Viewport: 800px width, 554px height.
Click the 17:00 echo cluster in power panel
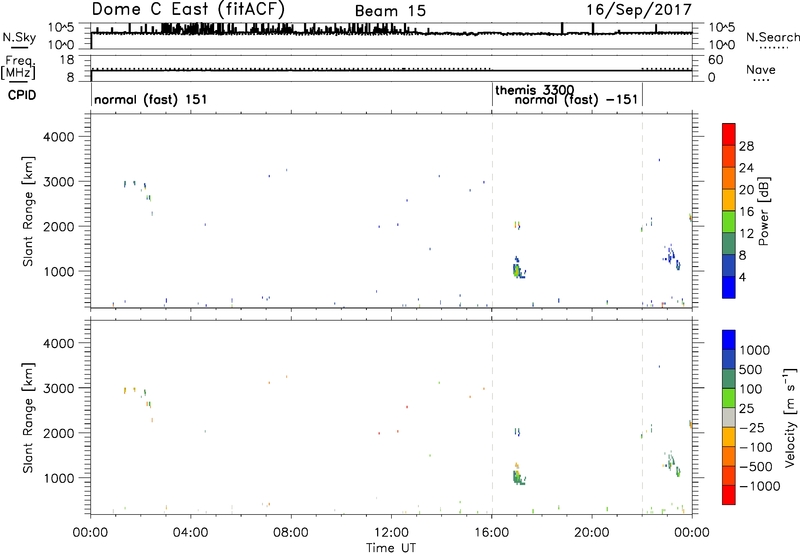click(x=518, y=268)
